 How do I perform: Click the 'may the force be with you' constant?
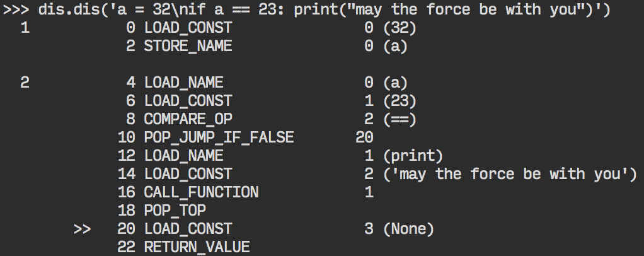tap(510, 173)
